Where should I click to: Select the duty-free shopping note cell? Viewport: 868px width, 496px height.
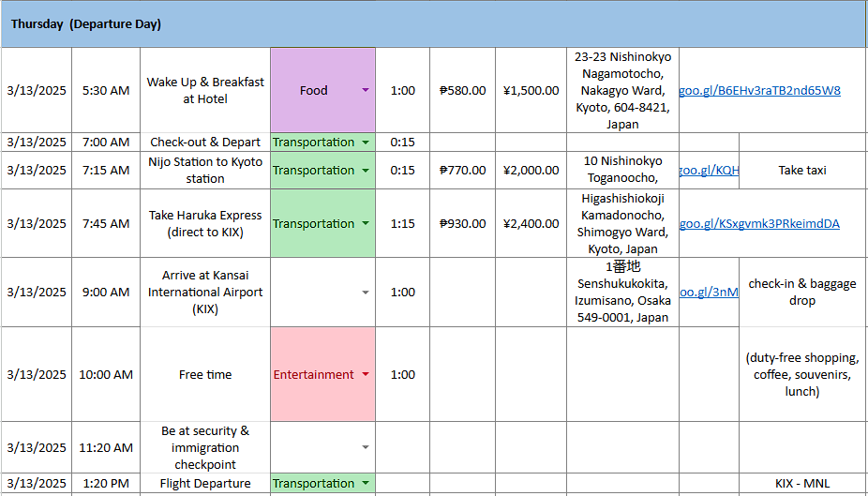[802, 375]
